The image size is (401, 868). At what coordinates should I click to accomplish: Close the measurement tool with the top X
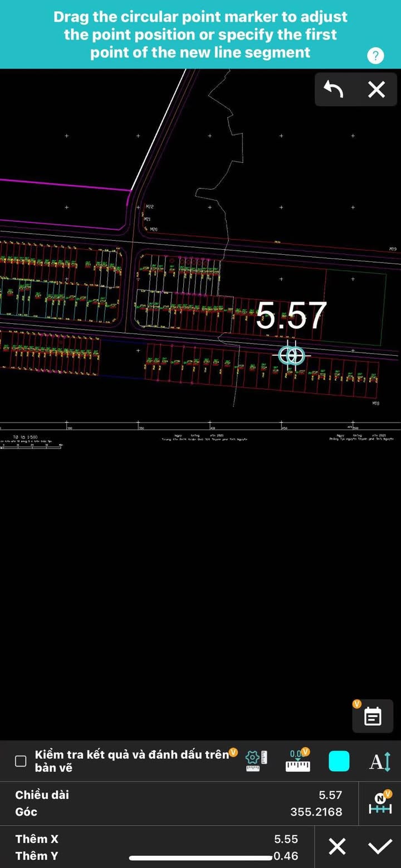coord(376,89)
